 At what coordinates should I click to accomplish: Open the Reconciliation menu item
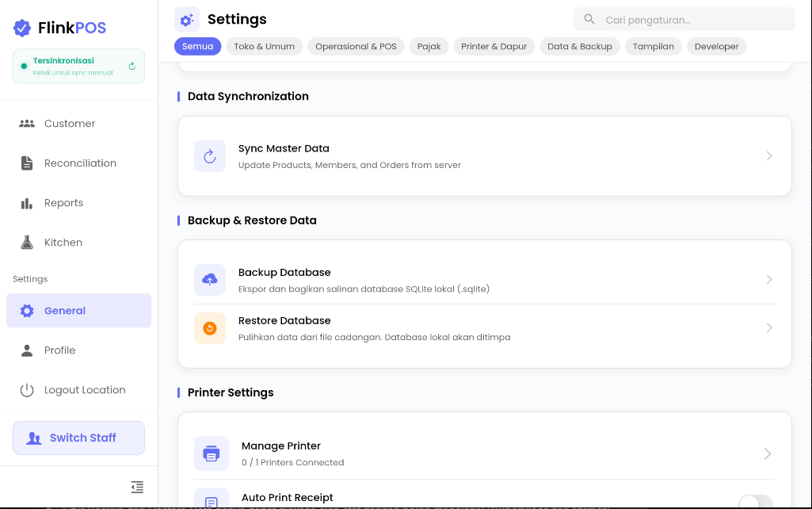coord(78,163)
